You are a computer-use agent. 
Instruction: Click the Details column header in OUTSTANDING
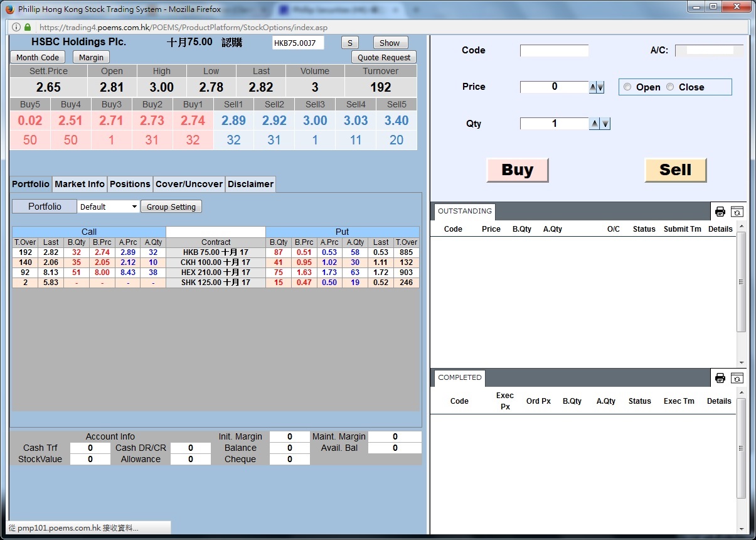coord(720,229)
